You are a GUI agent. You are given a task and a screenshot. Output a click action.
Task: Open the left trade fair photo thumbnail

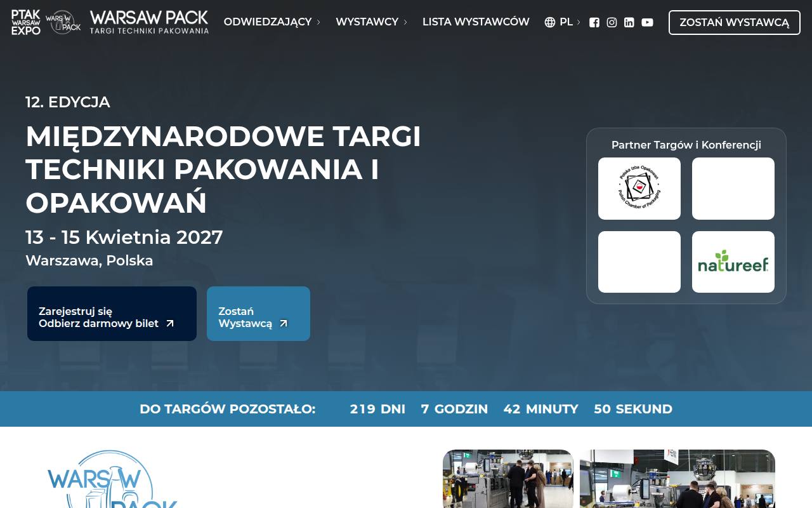(508, 479)
